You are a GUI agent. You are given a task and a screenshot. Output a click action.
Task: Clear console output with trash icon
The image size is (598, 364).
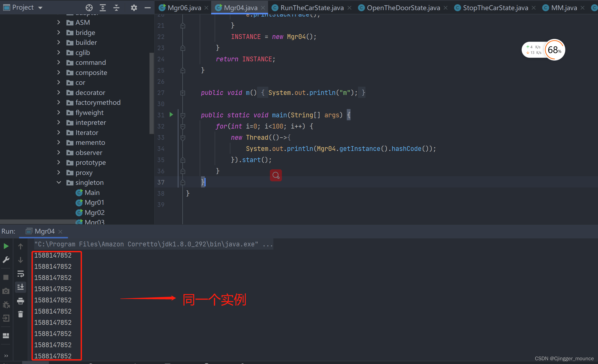click(21, 314)
